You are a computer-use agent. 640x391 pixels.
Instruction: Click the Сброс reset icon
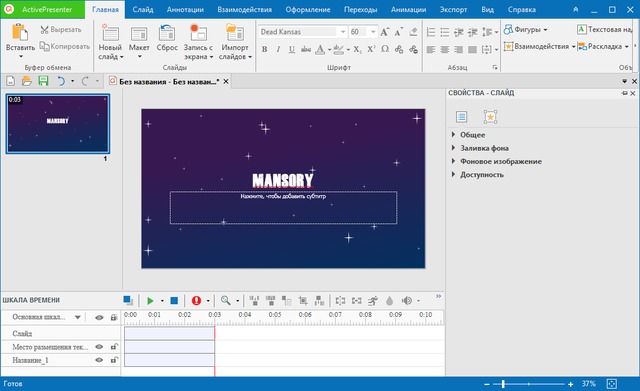(x=167, y=33)
